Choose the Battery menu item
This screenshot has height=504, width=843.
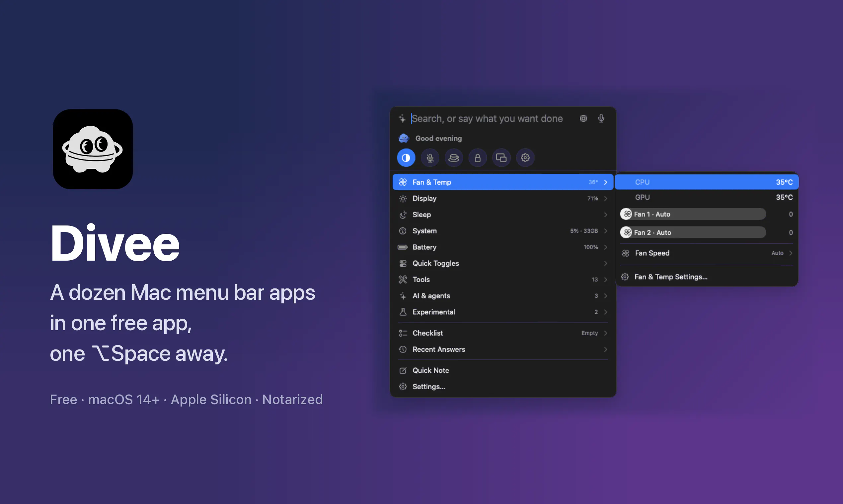pyautogui.click(x=503, y=247)
